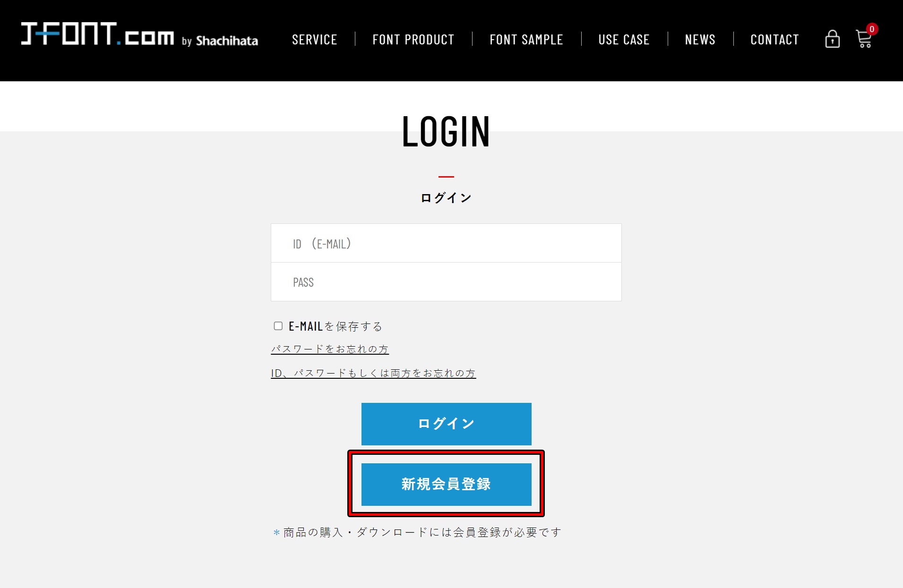Screen dimensions: 903x588
Task: Open the SERVICE menu item
Action: click(x=315, y=40)
